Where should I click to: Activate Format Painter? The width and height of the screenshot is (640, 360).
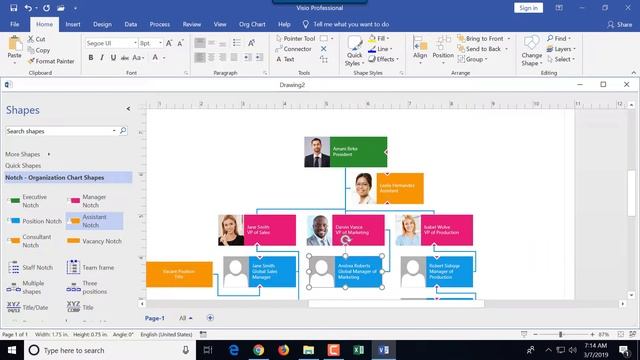coord(51,61)
